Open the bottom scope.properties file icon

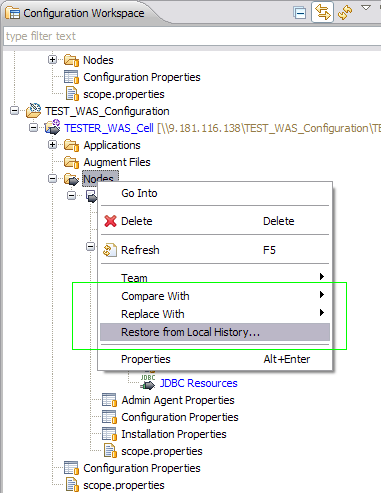coord(72,485)
